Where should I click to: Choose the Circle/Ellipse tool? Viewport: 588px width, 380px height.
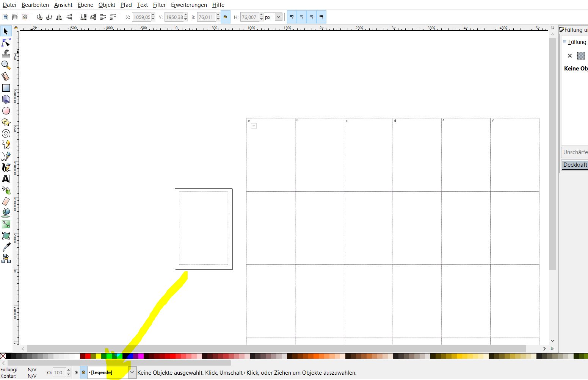6,111
